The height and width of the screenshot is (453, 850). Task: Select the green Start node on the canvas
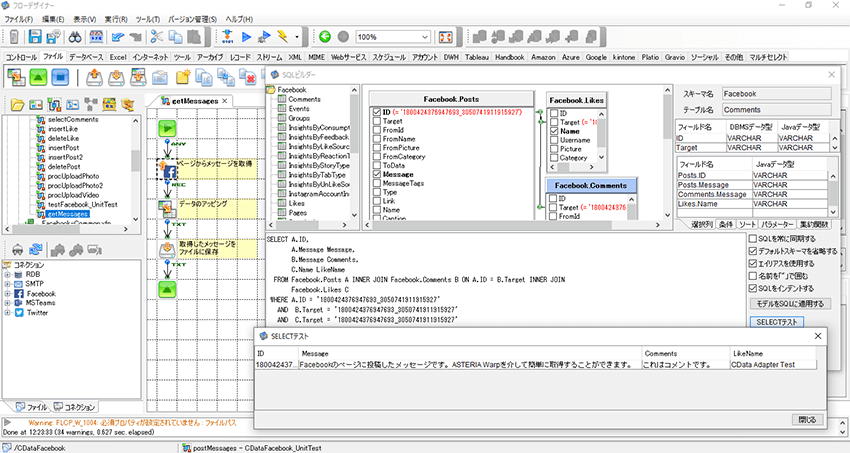point(168,128)
